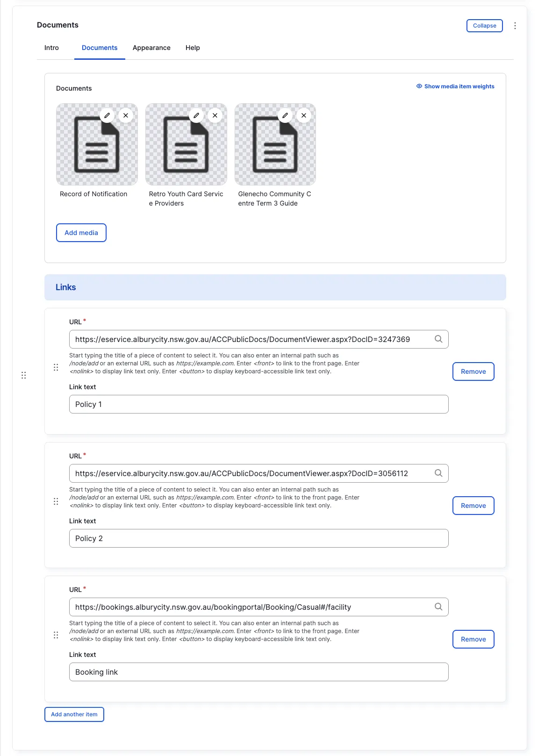
Task: Click the Link text field reading Policy 2
Action: [x=259, y=538]
